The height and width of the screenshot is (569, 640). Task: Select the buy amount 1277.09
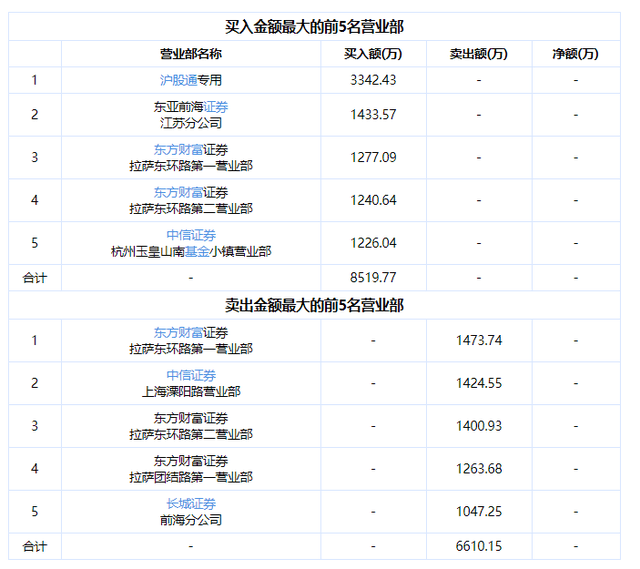[x=373, y=158]
